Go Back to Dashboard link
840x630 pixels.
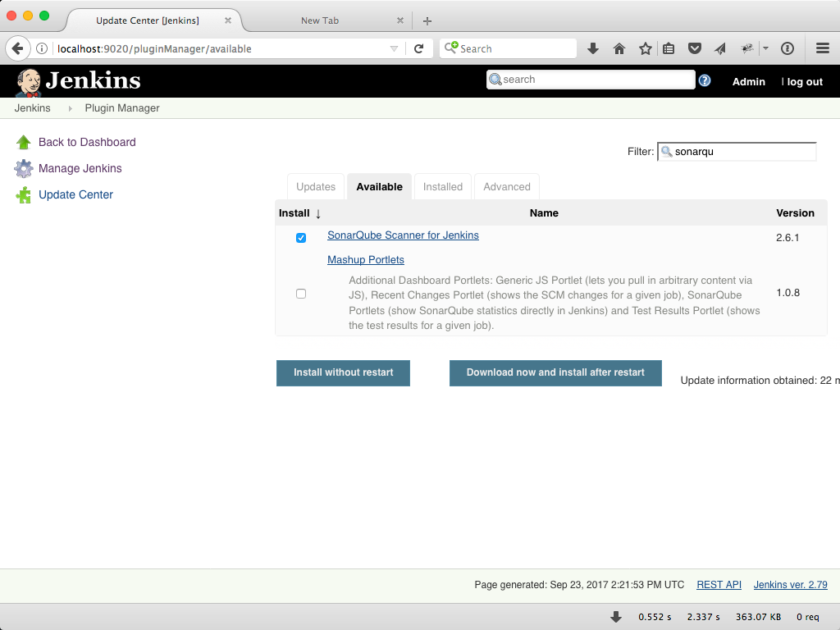point(87,142)
